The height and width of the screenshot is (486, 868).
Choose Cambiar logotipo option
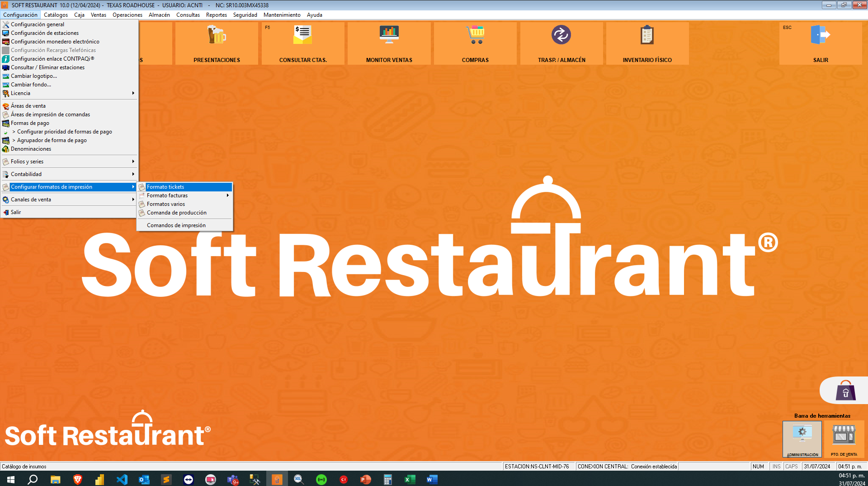(69, 76)
